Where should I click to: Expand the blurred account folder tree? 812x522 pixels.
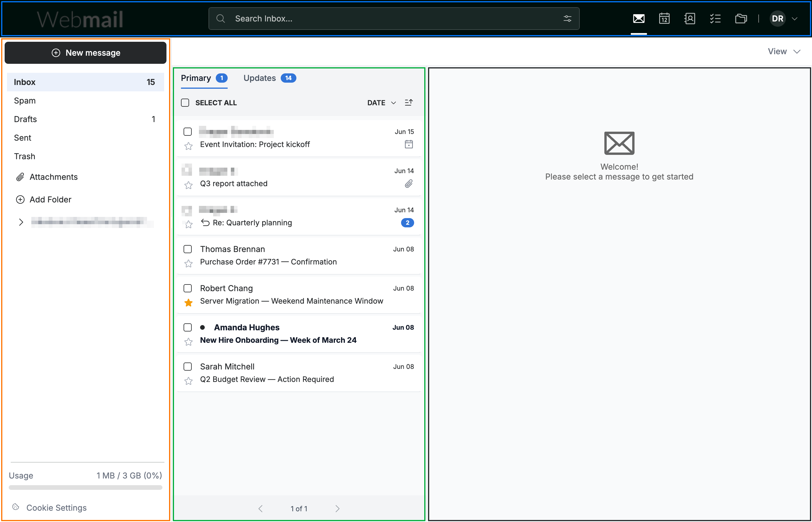click(x=21, y=222)
